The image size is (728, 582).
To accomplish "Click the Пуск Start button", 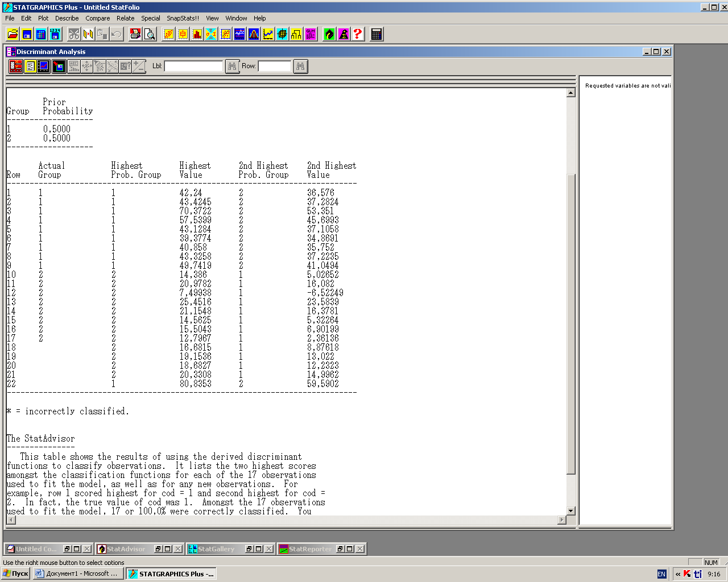I will (16, 573).
